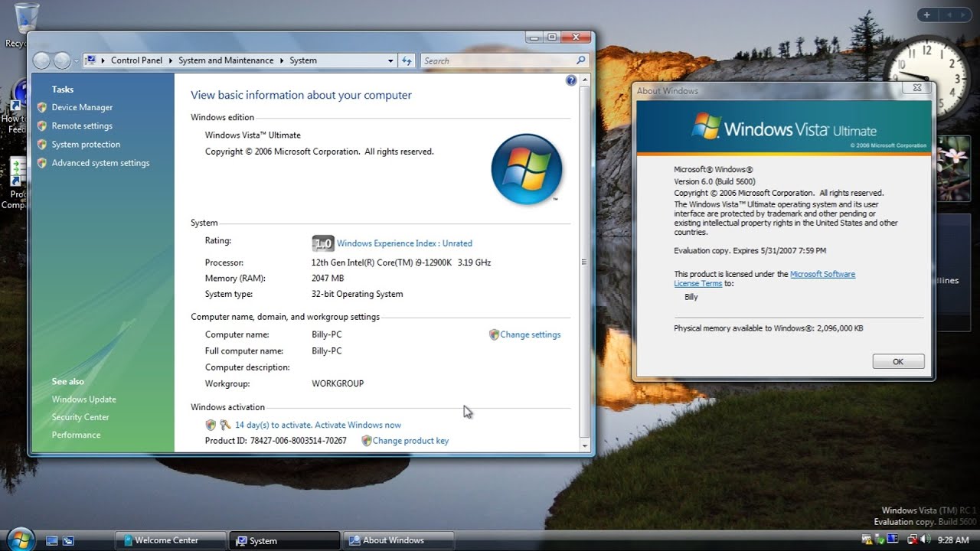Click shield icon next to Device Manager
The width and height of the screenshot is (980, 551).
42,107
